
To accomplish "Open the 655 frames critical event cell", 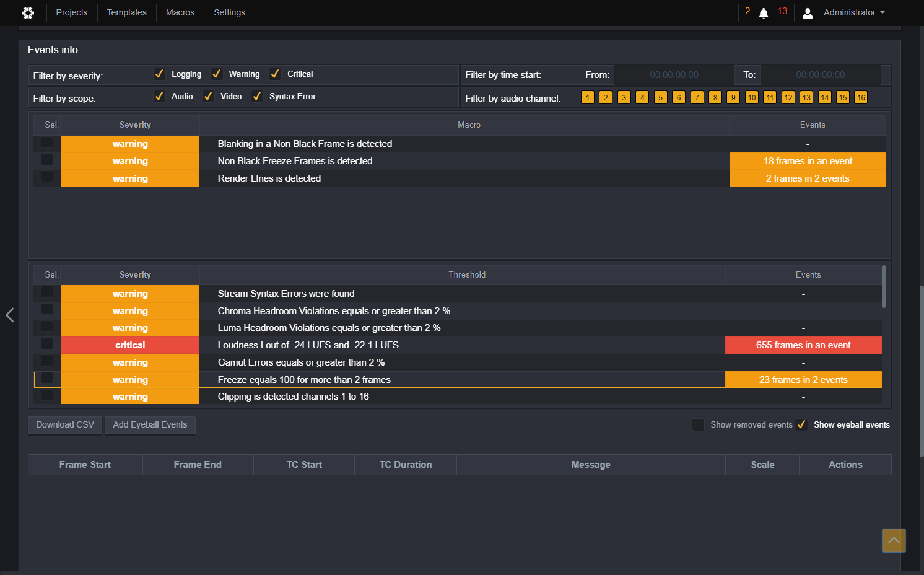I will click(803, 345).
